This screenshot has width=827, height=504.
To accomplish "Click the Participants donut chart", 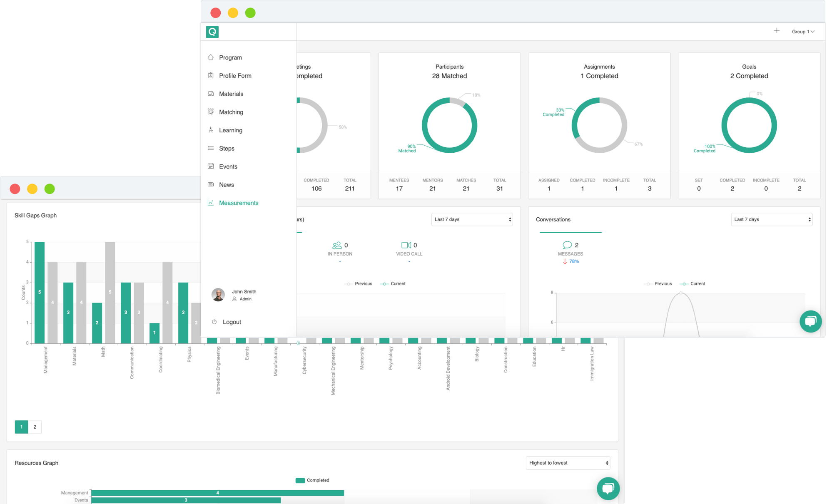I will [x=449, y=125].
